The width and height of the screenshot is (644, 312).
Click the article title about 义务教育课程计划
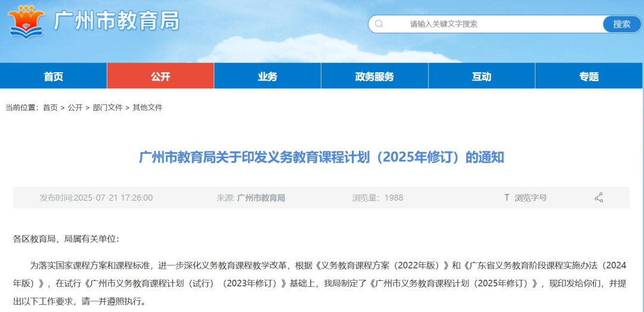pos(321,157)
